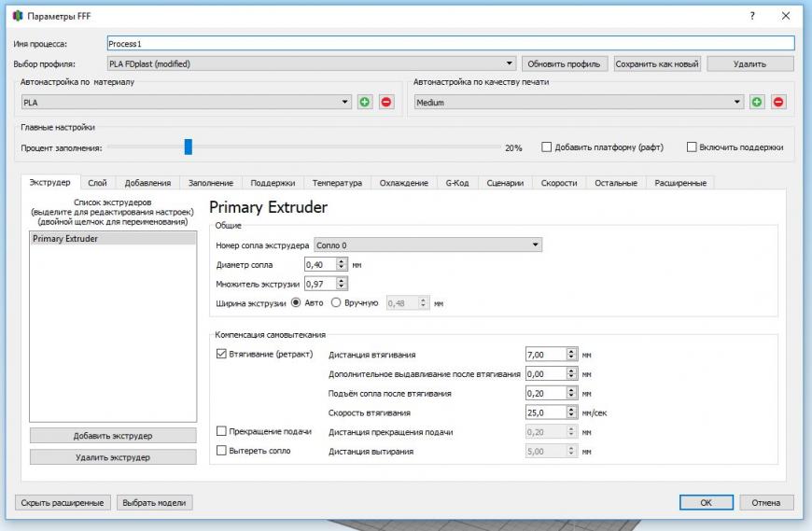Click Удалить profile button
This screenshot has width=812, height=531.
coord(749,63)
